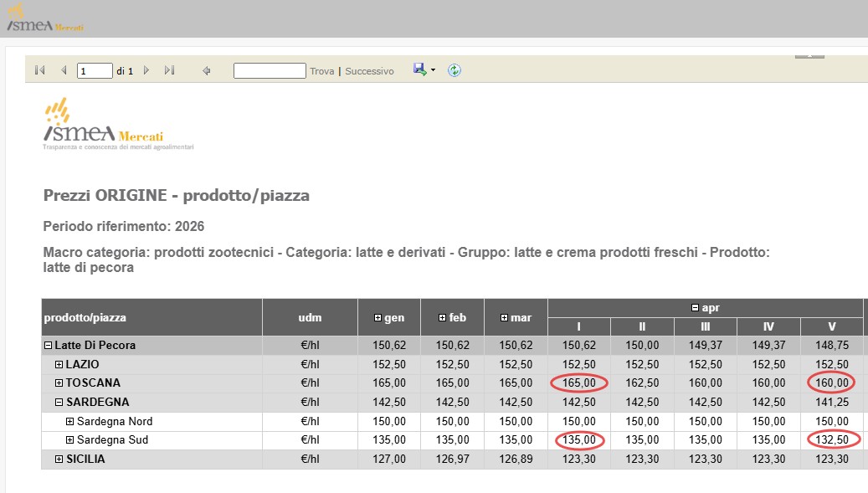Click week III header under apr

(706, 326)
